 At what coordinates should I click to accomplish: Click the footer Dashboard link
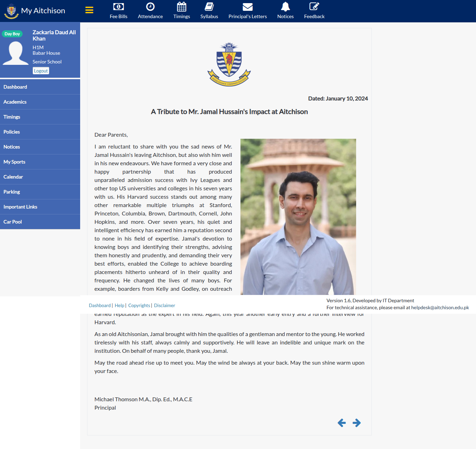[100, 305]
